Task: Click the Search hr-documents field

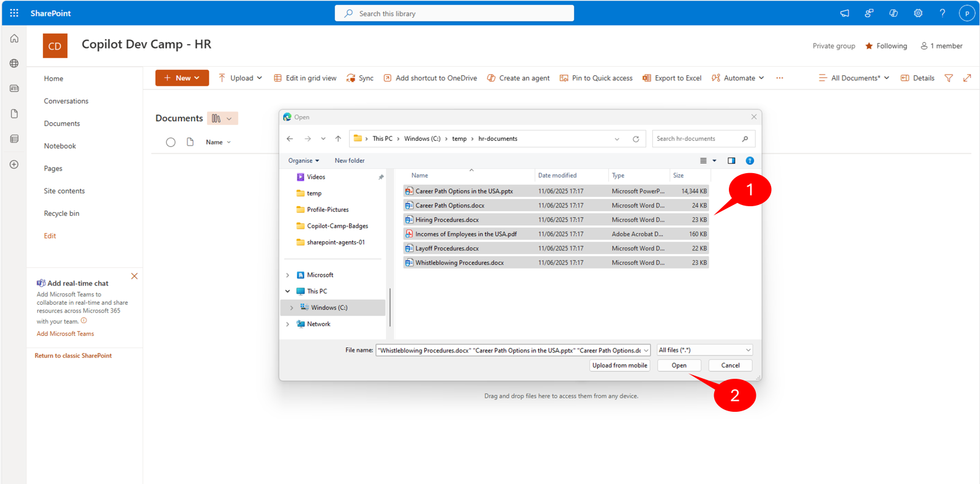Action: (704, 139)
